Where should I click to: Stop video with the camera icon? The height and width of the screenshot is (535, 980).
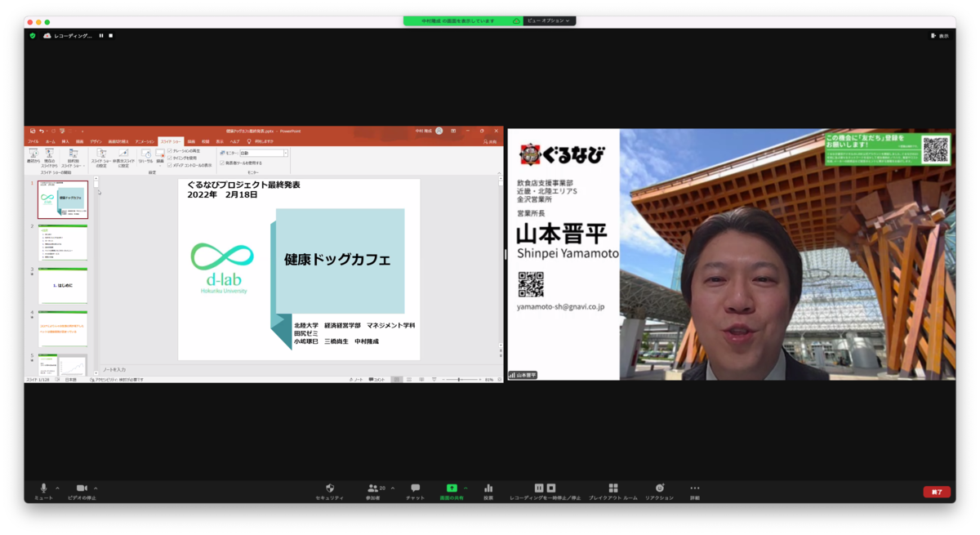[81, 488]
